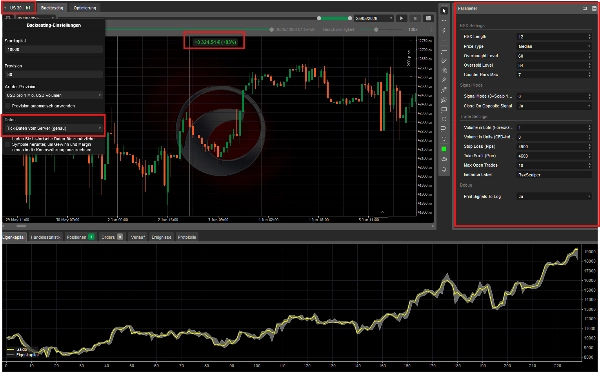Stop the backtest with the stop button
600x372 pixels.
(x=415, y=18)
